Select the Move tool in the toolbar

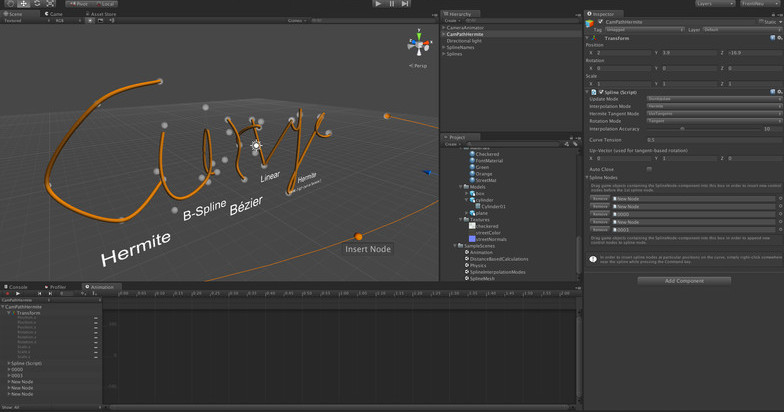pos(24,4)
